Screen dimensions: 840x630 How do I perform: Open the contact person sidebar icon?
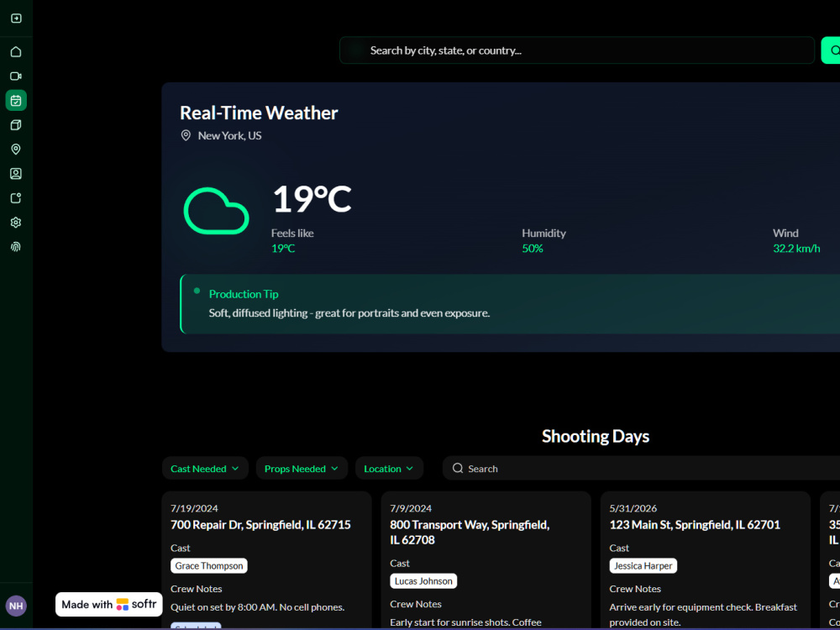point(16,174)
